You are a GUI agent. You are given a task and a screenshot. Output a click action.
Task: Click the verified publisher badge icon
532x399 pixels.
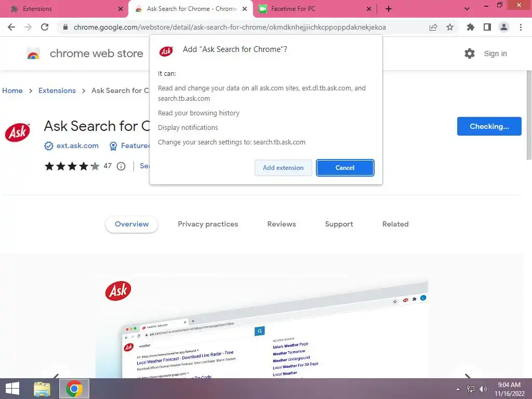tap(49, 146)
